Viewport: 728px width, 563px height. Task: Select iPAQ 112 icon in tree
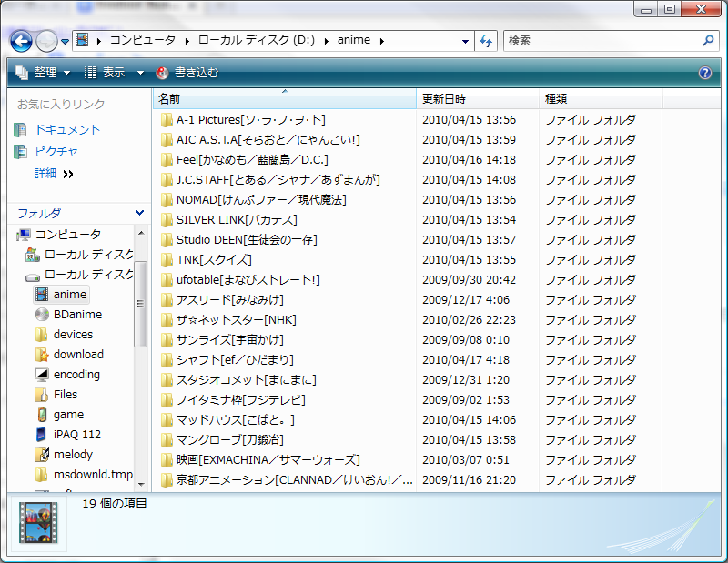(x=41, y=435)
